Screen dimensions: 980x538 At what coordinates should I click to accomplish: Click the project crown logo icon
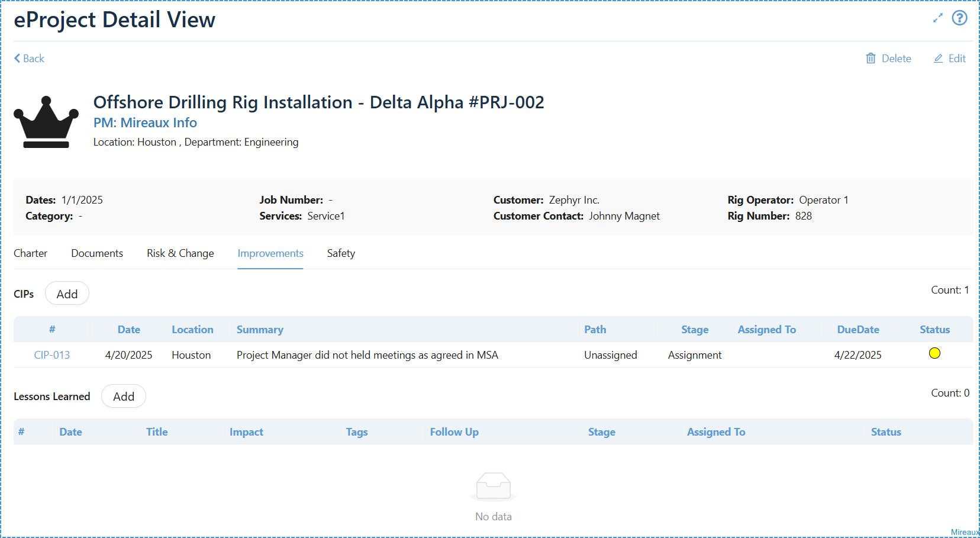coord(46,122)
